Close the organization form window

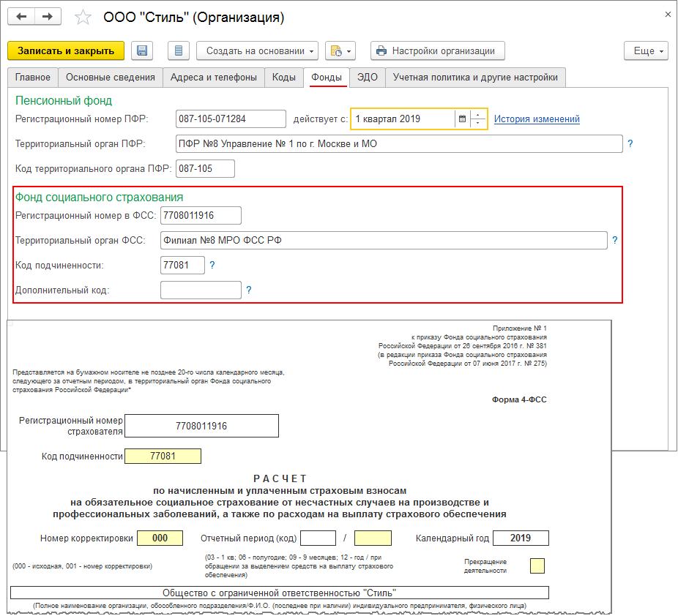point(668,14)
